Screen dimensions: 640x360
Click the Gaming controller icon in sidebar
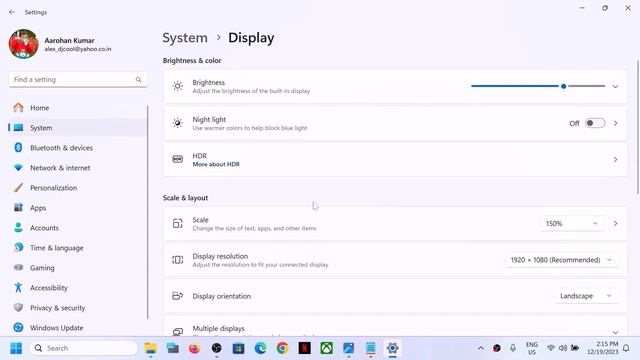tap(18, 267)
